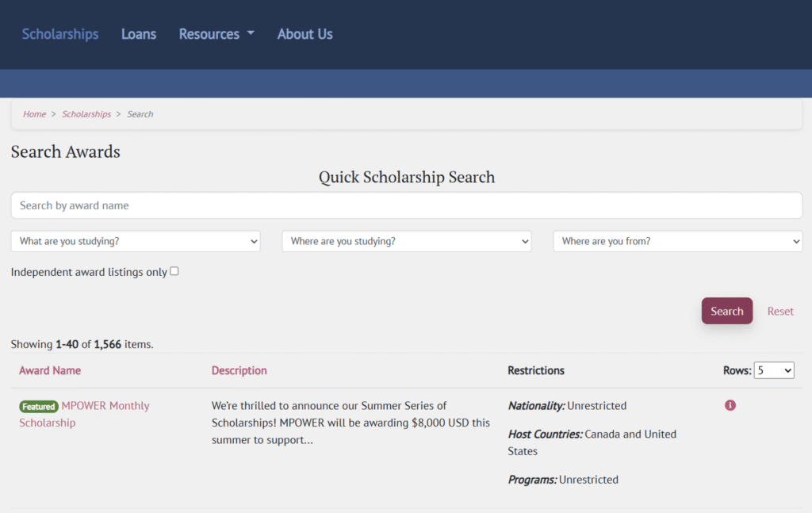Viewport: 812px width, 513px height.
Task: Sort by Description column
Action: [x=239, y=370]
